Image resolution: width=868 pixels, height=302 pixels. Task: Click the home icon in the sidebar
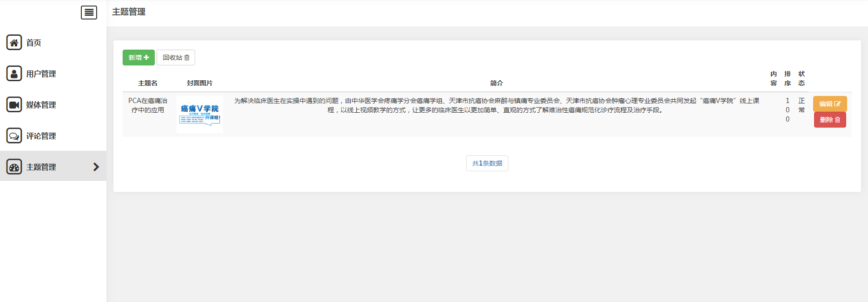[14, 43]
